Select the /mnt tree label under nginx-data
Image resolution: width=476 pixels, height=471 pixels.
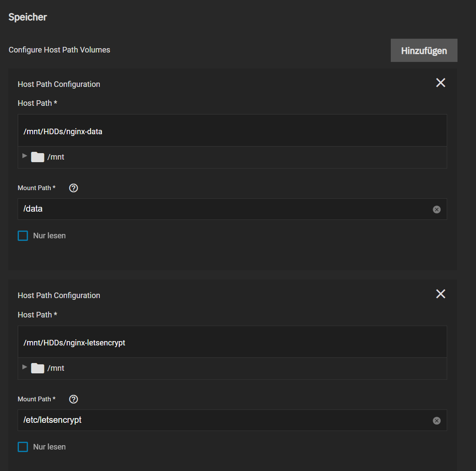[x=56, y=157]
